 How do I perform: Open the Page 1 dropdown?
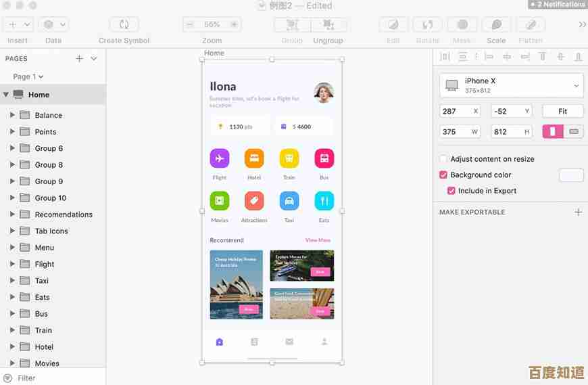point(28,76)
